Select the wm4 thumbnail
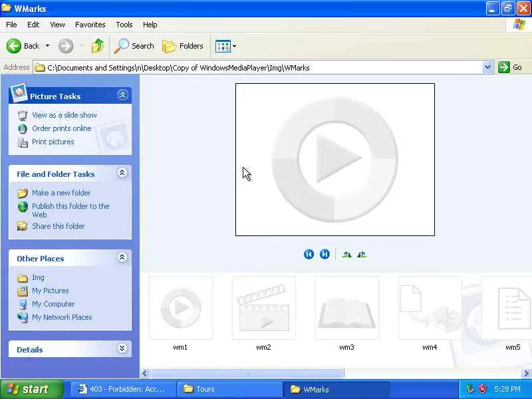The image size is (532, 399). click(430, 307)
